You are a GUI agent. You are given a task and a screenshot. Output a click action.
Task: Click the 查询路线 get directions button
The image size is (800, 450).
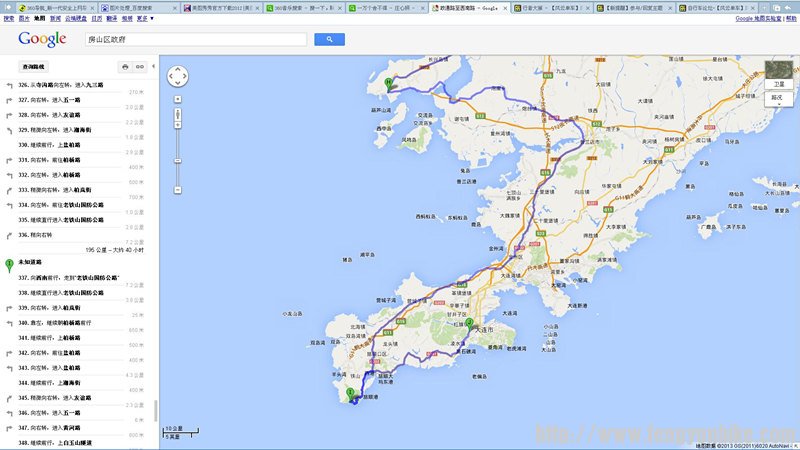(x=35, y=66)
